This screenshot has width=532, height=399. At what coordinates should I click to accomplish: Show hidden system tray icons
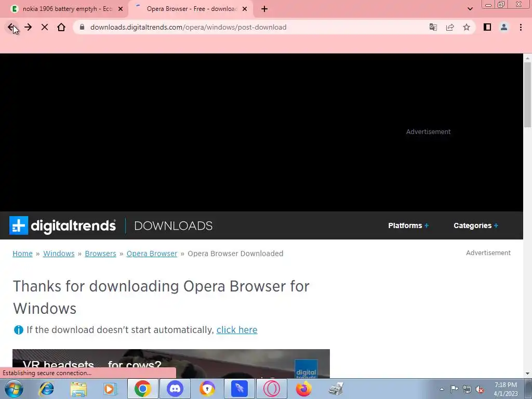442,389
